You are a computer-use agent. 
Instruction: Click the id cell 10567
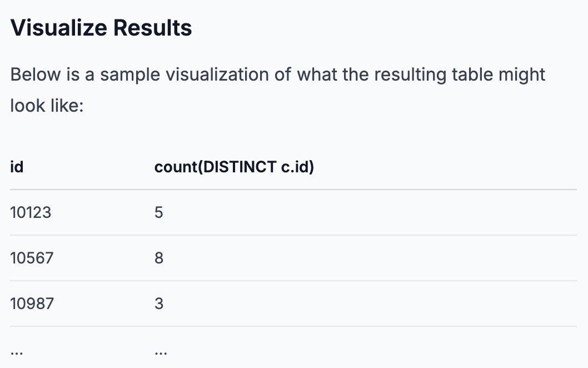point(32,258)
